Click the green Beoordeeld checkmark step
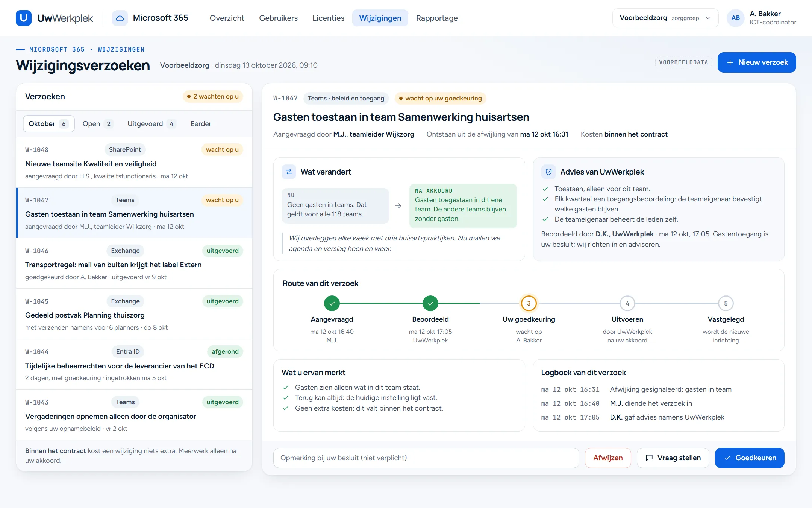The image size is (812, 508). 430,303
